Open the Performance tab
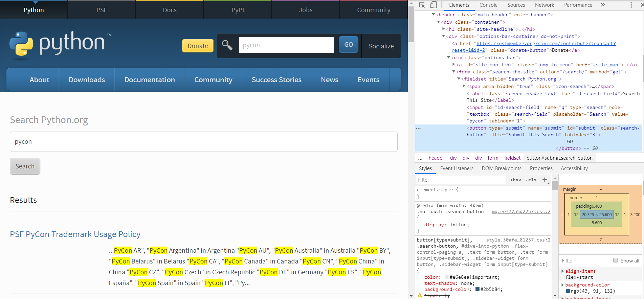The width and height of the screenshot is (644, 299). 578,5
